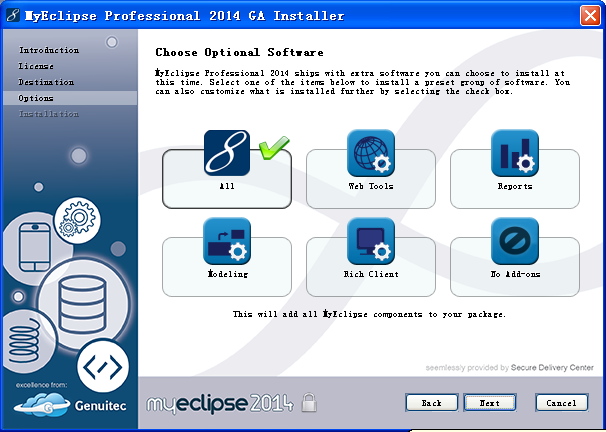
Task: Click the Genuitec cloud logo
Action: coord(42,405)
